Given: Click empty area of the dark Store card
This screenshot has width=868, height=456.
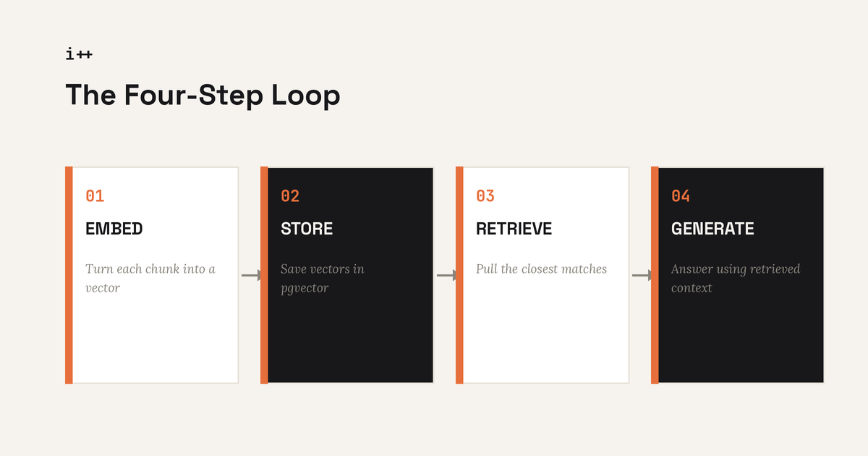Looking at the screenshot, I should (x=350, y=340).
